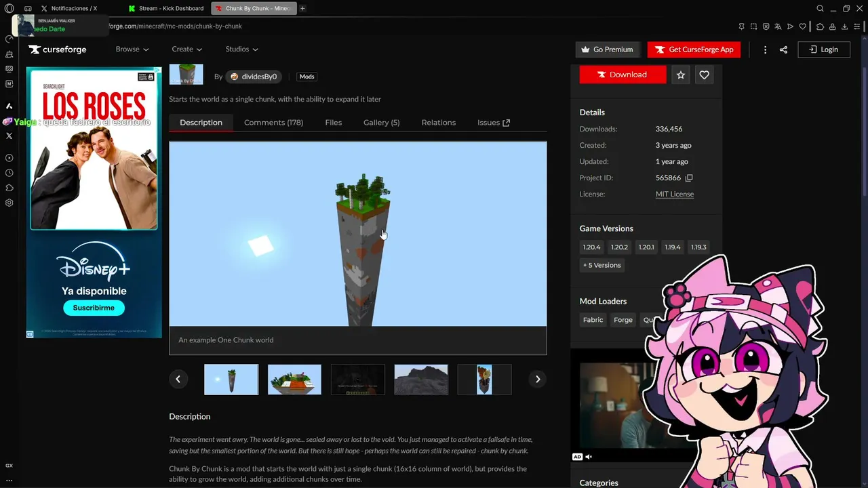Screen dimensions: 868x488
Task: Toggle the star follow button next to Download
Action: (x=681, y=75)
